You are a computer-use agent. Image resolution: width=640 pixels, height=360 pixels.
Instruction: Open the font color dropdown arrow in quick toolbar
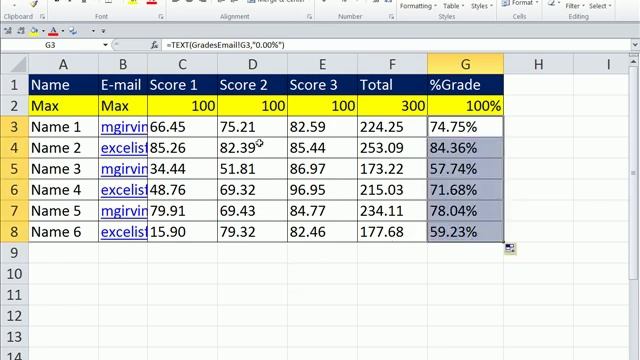click(x=62, y=31)
